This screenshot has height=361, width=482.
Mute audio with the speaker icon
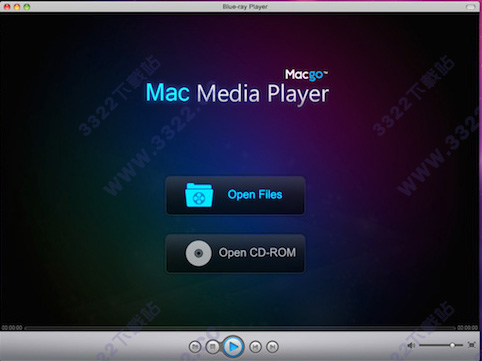click(411, 345)
